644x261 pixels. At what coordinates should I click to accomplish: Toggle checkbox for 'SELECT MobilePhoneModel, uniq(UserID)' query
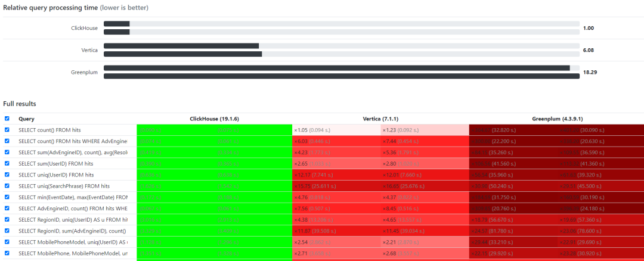(x=7, y=242)
